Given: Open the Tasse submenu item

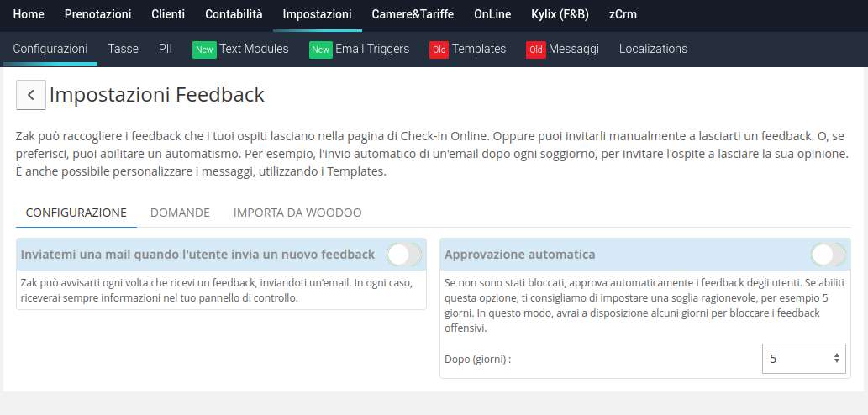Looking at the screenshot, I should tap(123, 49).
